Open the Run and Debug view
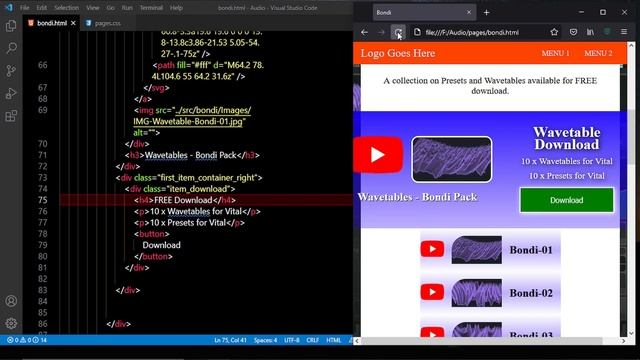 [11, 93]
